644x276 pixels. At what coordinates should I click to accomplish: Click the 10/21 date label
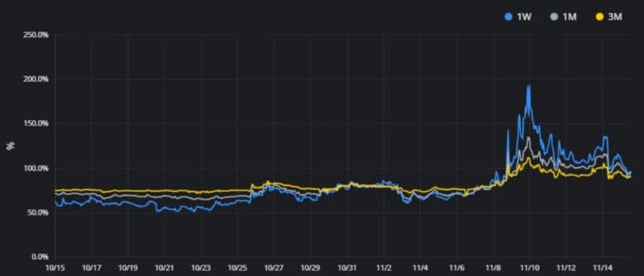(x=164, y=267)
